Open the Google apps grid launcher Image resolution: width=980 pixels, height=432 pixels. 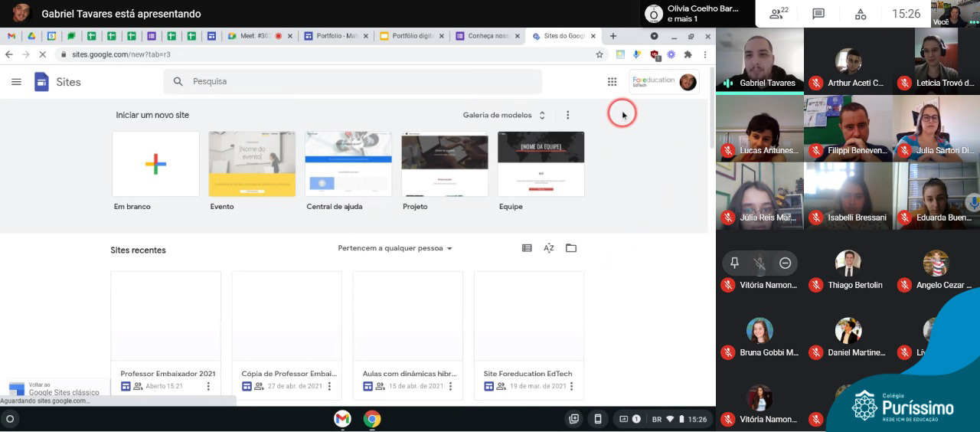(x=612, y=82)
